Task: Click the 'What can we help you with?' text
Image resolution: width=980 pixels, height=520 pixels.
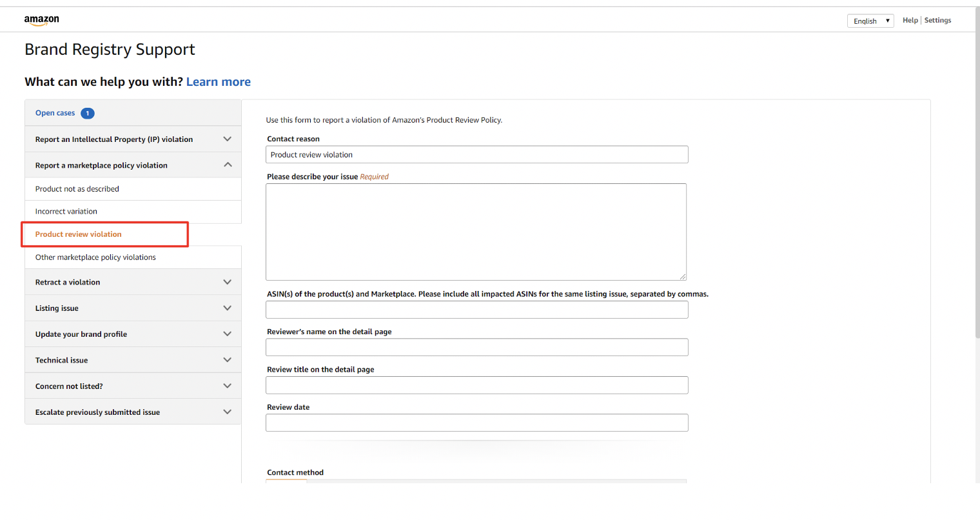Action: [x=104, y=82]
